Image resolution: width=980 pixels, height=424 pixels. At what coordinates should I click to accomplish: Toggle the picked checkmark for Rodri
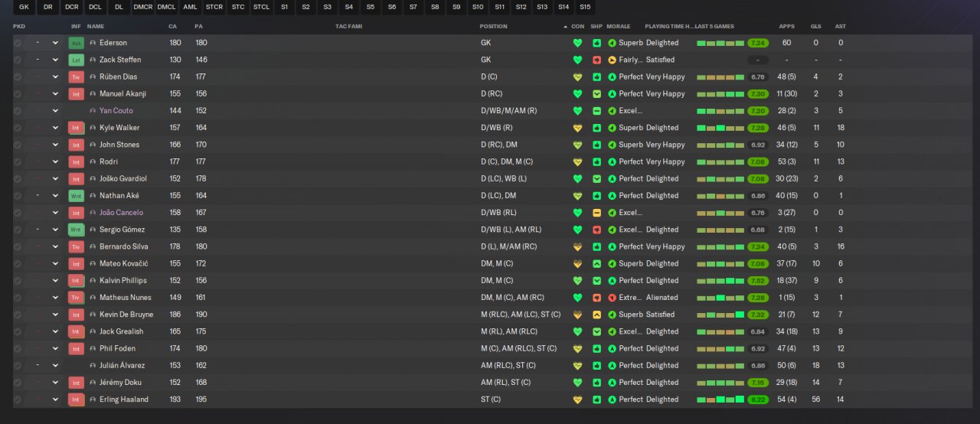pyautogui.click(x=18, y=161)
